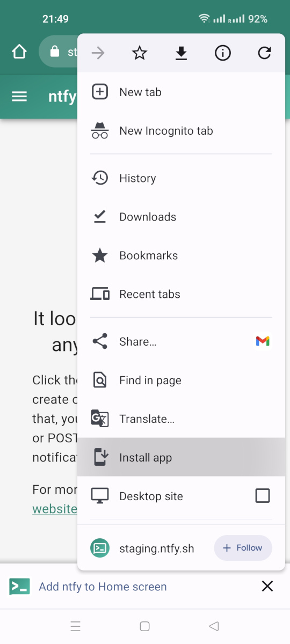Enable the Desktop site checkbox
This screenshot has width=290, height=644.
tap(263, 496)
